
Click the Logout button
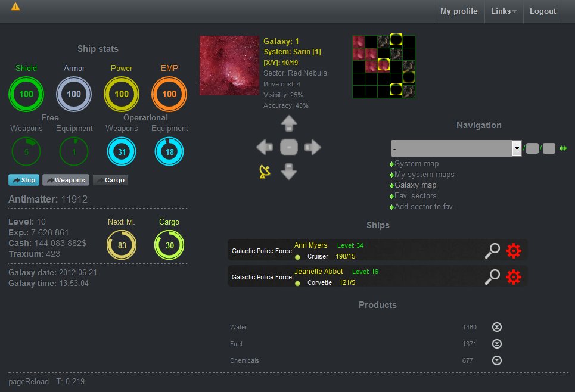click(x=542, y=11)
